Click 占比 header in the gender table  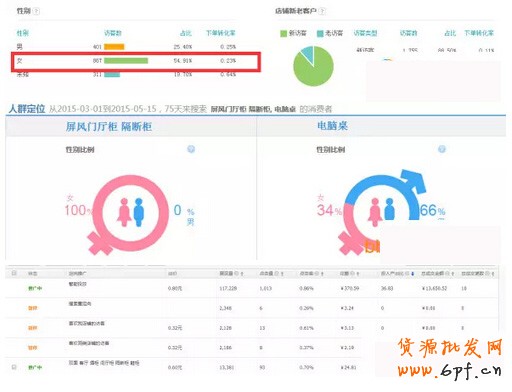(x=186, y=33)
